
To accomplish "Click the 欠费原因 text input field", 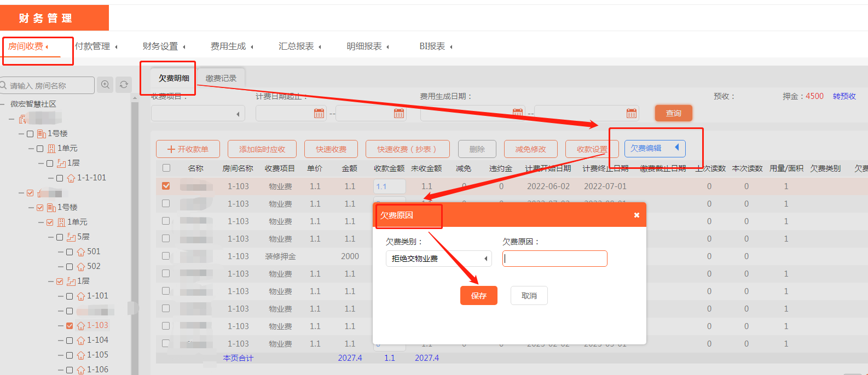I will pyautogui.click(x=554, y=259).
